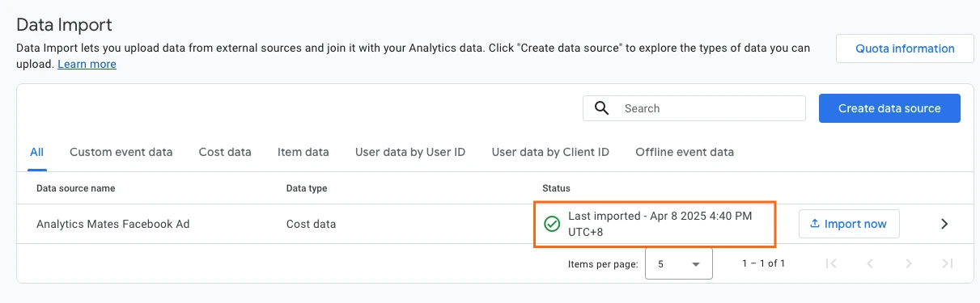The height and width of the screenshot is (303, 980).
Task: Click Analytics Mates Facebook Ad row name
Action: tap(113, 224)
